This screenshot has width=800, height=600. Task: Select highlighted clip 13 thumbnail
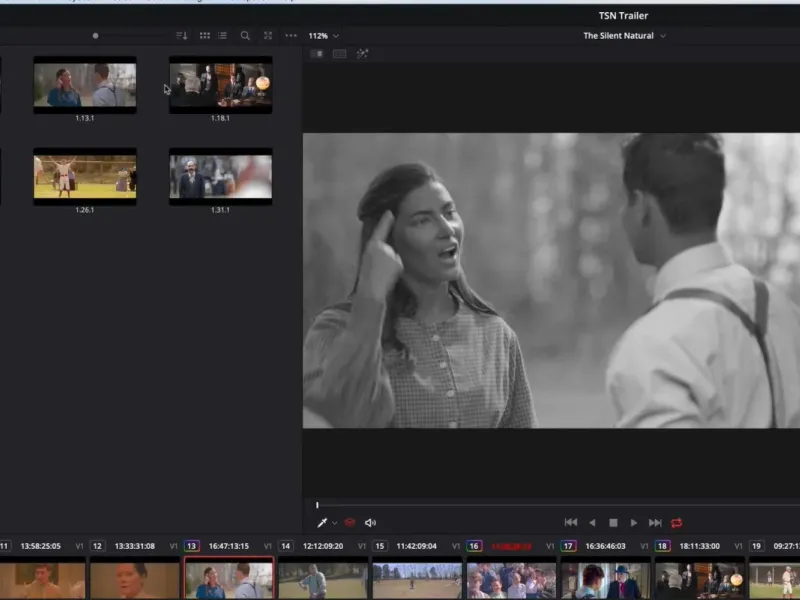click(229, 579)
